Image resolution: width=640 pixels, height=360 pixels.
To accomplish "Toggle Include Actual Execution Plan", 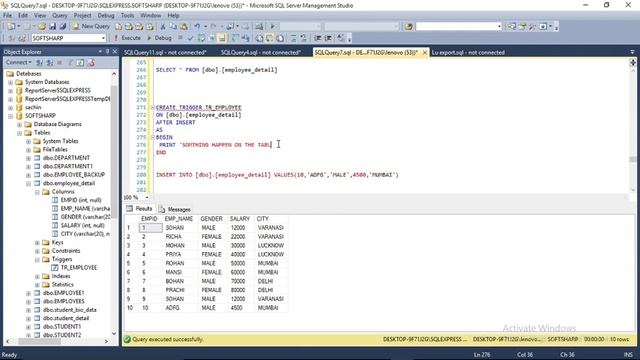I will [235, 38].
